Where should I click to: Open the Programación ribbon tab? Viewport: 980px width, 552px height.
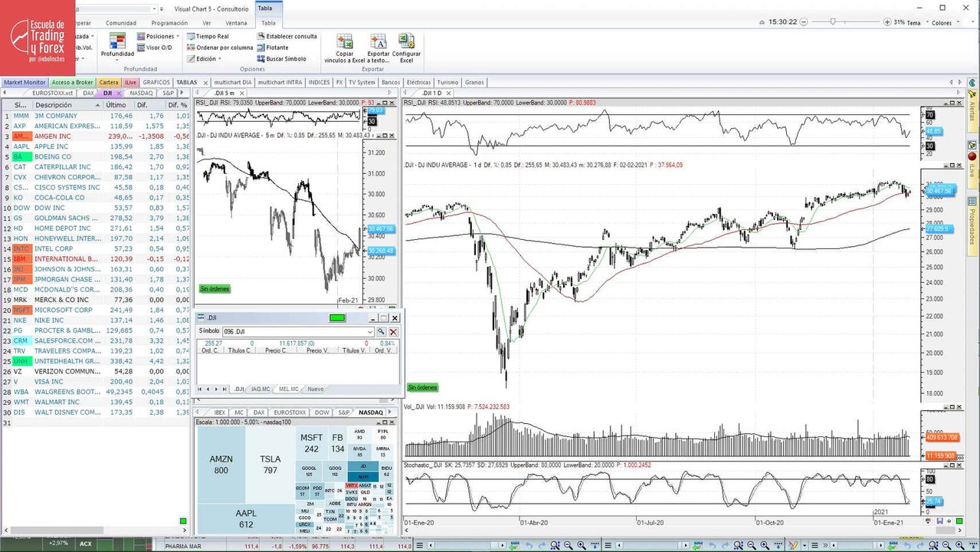(169, 23)
